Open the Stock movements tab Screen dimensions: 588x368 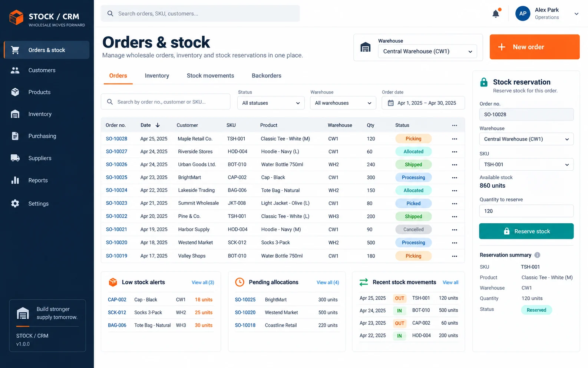coord(210,76)
